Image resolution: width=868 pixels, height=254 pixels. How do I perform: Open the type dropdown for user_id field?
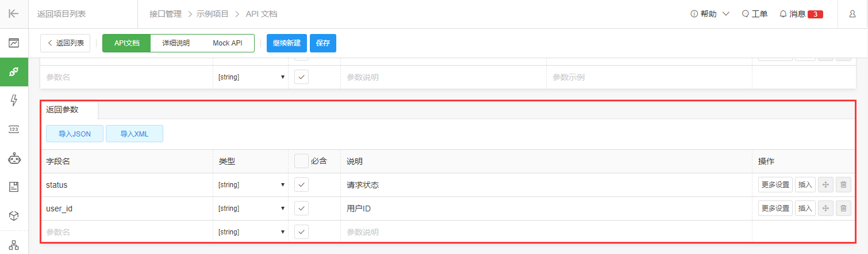pos(251,208)
